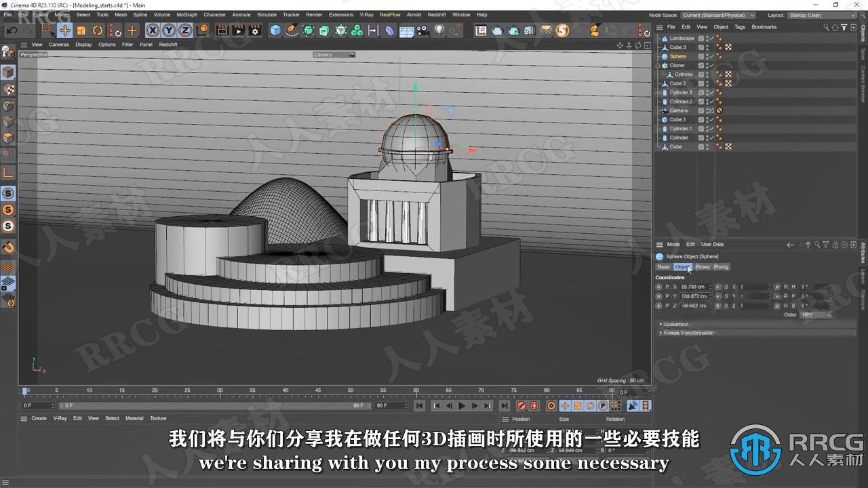The height and width of the screenshot is (488, 868).
Task: Click the Live Selection tool
Action: 47,30
